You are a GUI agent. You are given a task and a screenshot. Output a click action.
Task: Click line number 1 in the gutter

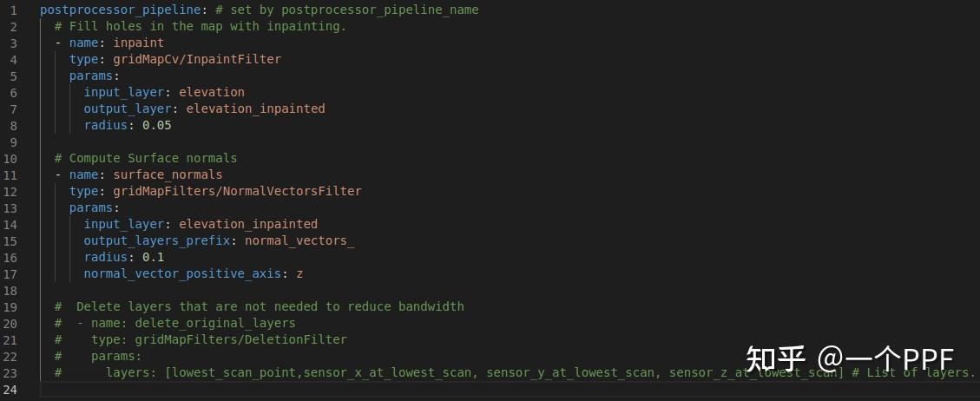[x=14, y=10]
